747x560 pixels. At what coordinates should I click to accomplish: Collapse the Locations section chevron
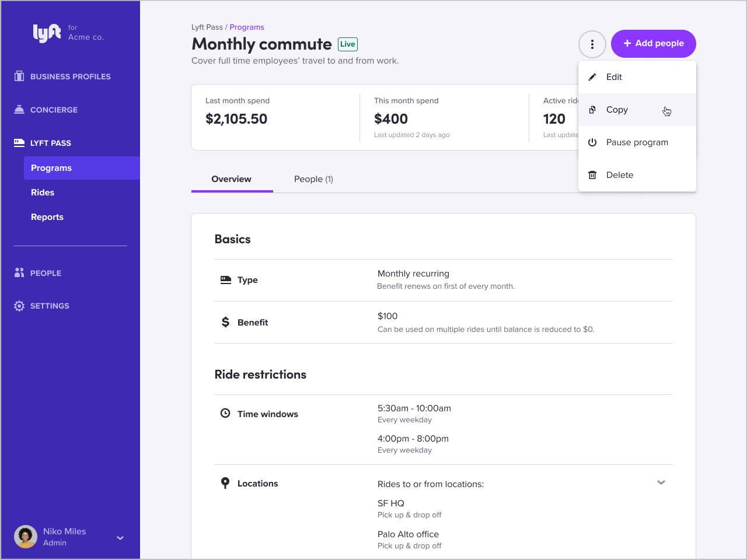[661, 482]
